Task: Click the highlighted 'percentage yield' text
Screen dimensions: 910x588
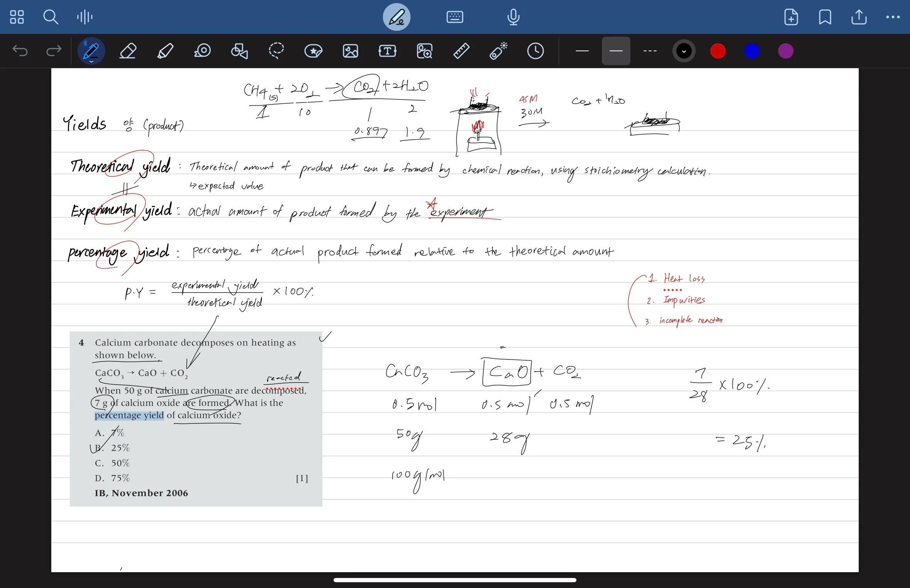Action: click(x=129, y=416)
